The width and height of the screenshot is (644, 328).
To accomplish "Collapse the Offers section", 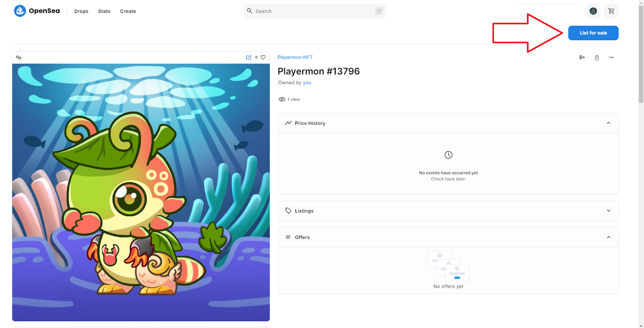I will (609, 237).
